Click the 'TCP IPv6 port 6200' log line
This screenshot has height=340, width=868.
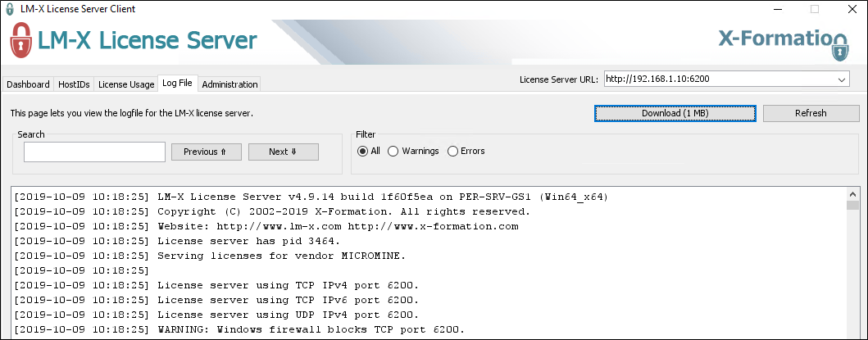[216, 300]
